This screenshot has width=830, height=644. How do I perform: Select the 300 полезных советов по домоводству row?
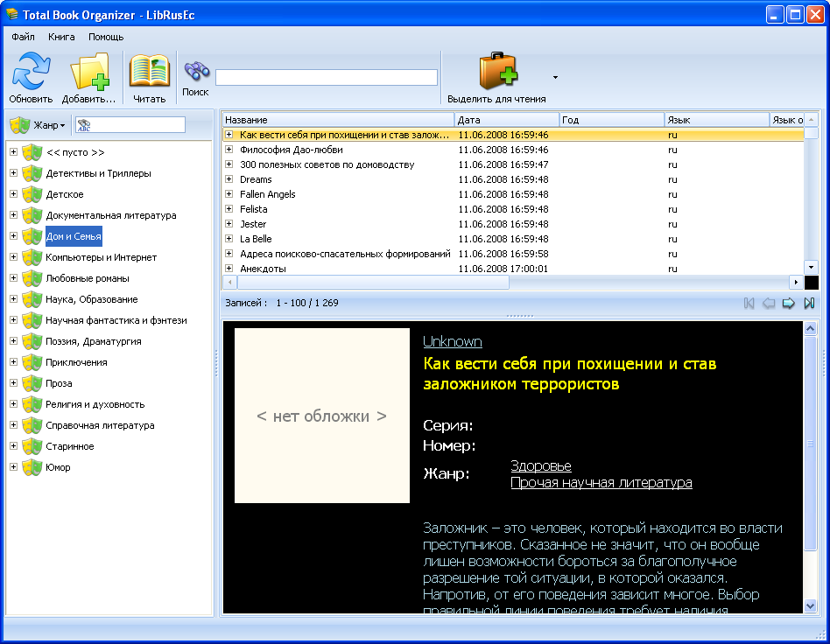513,164
